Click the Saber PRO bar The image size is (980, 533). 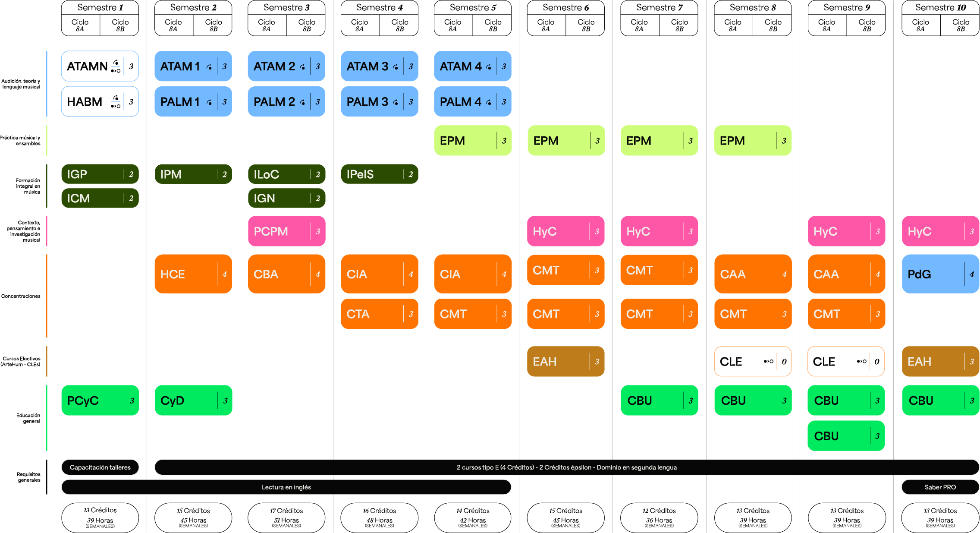click(940, 487)
